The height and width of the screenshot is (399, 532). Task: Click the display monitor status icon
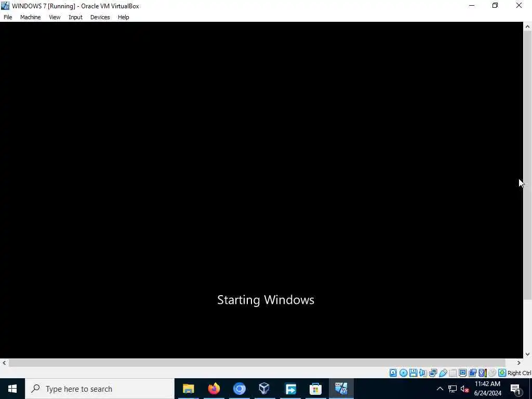point(462,373)
